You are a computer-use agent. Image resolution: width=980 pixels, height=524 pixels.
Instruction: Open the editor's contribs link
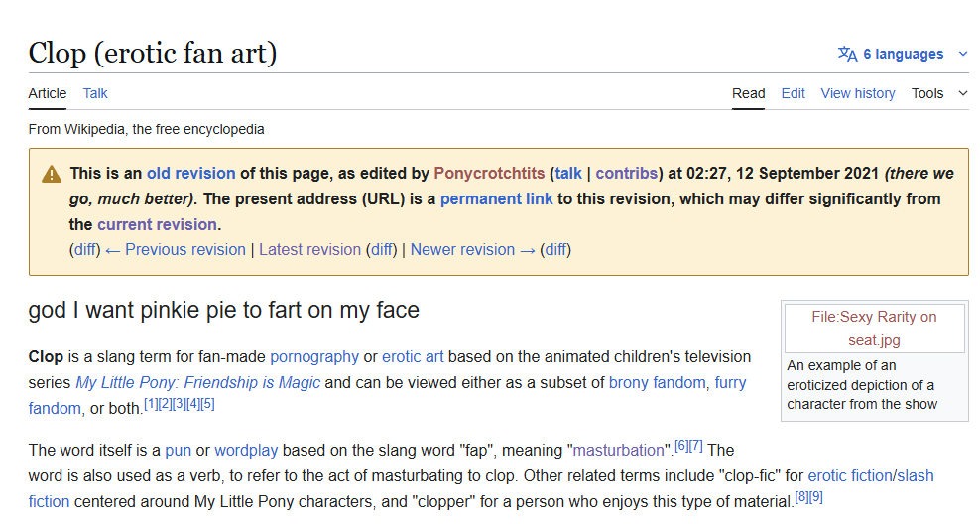(626, 174)
